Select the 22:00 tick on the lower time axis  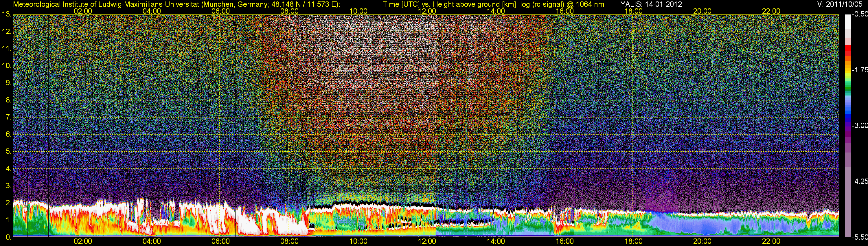771,241
